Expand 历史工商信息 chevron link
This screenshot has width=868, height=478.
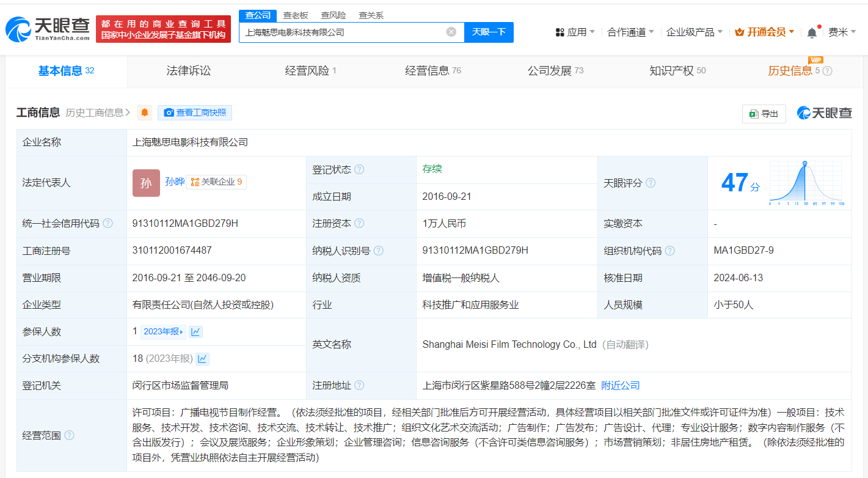pyautogui.click(x=98, y=112)
